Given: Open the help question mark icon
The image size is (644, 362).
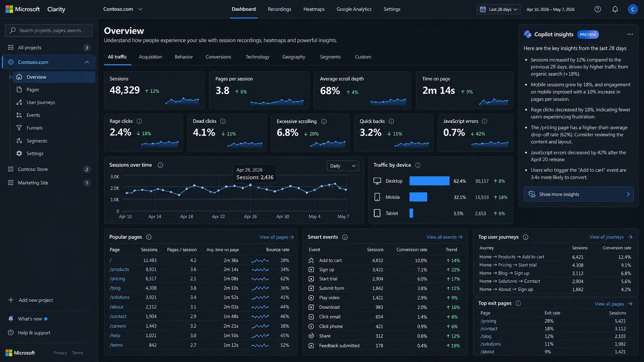Looking at the screenshot, I should click(597, 9).
